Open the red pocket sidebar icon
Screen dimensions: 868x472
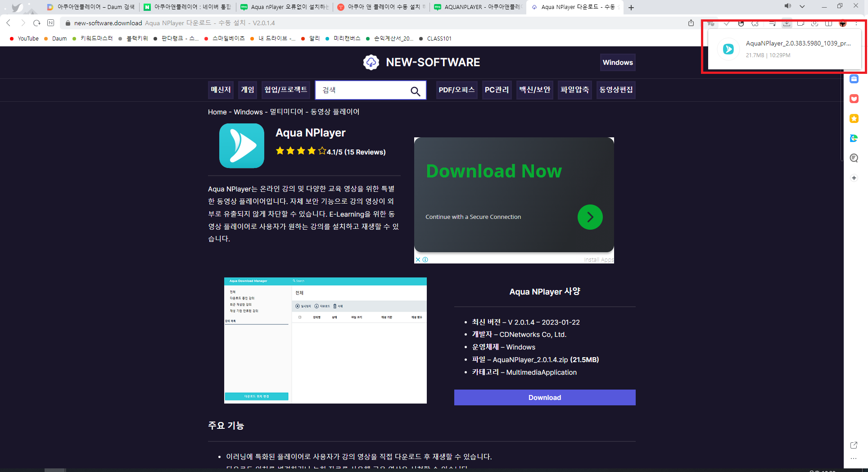(x=854, y=99)
